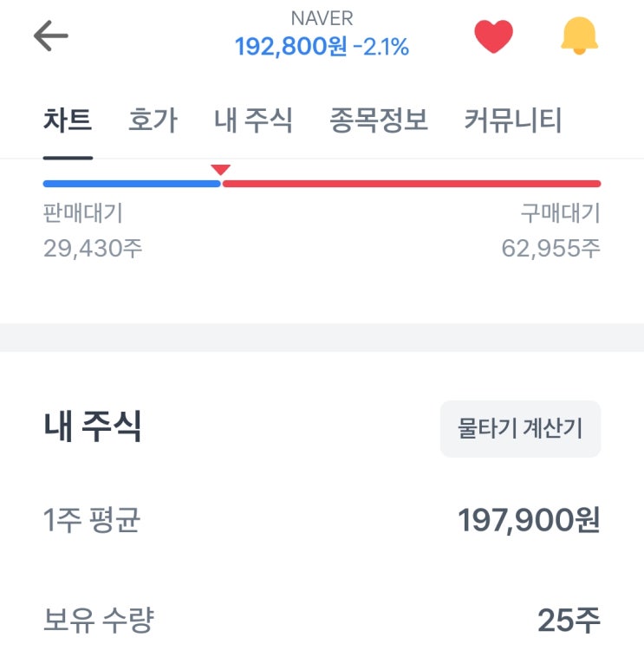Tap the 구매대기 62,955주 label
The image size is (644, 670).
click(x=551, y=231)
